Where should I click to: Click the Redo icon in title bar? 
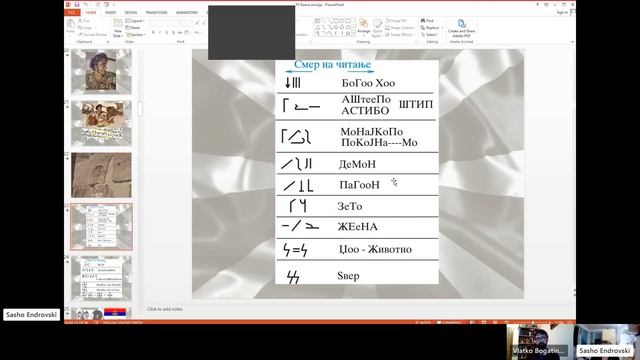coord(98,4)
